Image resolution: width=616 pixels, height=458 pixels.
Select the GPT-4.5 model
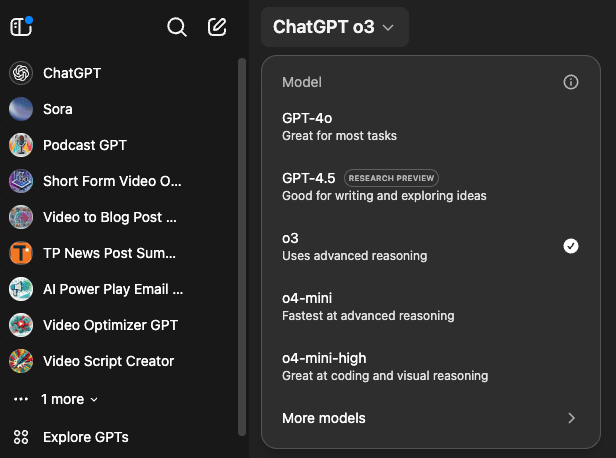click(431, 187)
